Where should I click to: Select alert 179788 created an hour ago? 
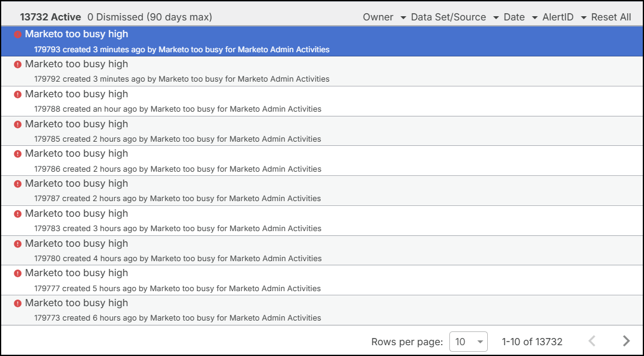tap(322, 101)
